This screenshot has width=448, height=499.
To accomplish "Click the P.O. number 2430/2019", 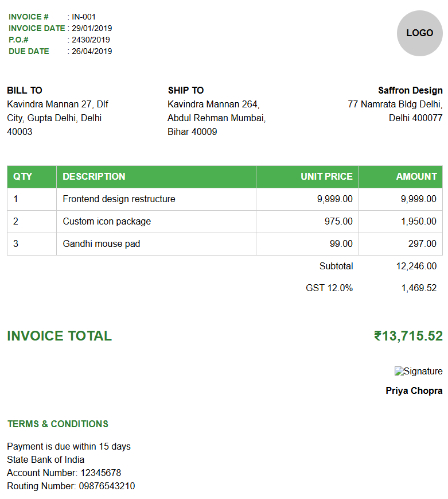I will pyautogui.click(x=91, y=40).
